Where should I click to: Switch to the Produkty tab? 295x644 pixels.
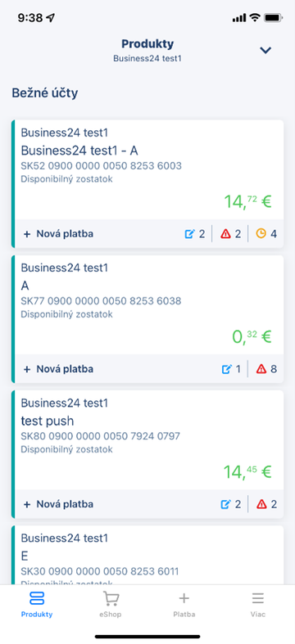point(37,605)
